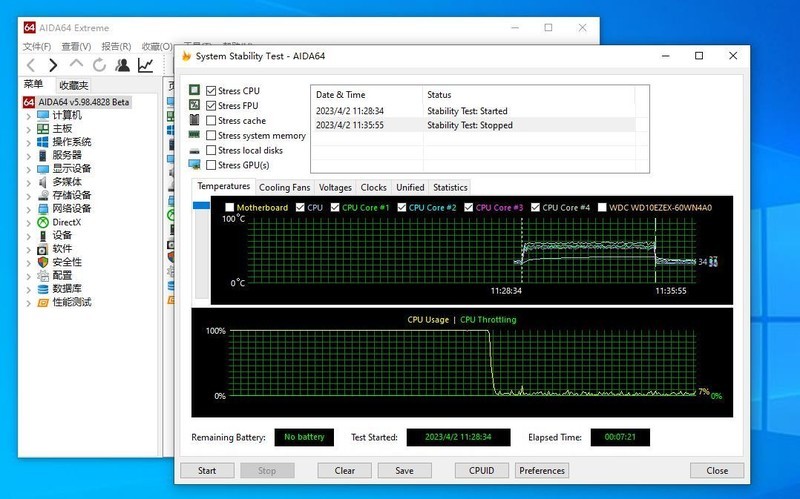Click the CPU chip icon beside Stress CPU
The height and width of the screenshot is (499, 800).
coord(194,90)
